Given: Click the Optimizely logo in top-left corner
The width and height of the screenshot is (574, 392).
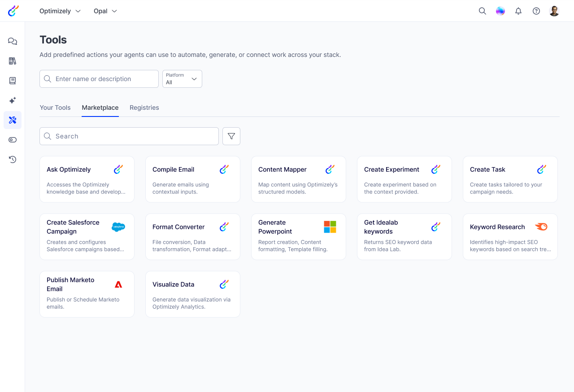Looking at the screenshot, I should [13, 11].
